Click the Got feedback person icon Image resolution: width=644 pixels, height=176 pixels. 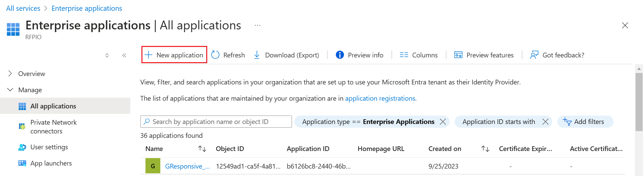click(x=534, y=55)
